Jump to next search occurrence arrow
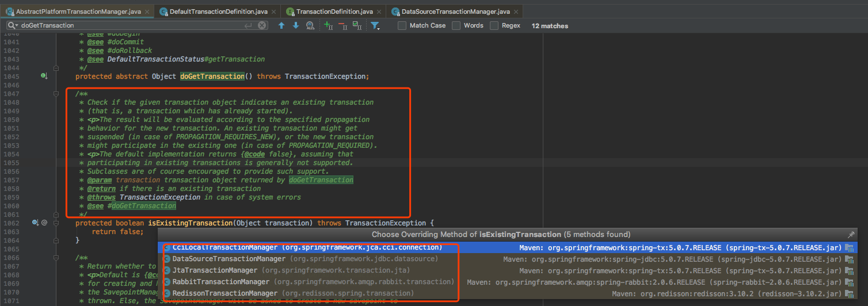This screenshot has width=868, height=306. pos(296,25)
